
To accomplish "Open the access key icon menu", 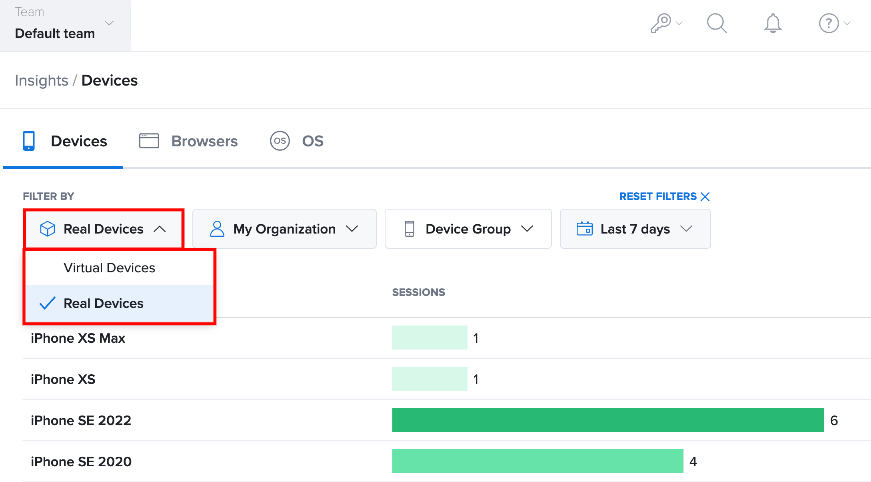I will (x=660, y=23).
